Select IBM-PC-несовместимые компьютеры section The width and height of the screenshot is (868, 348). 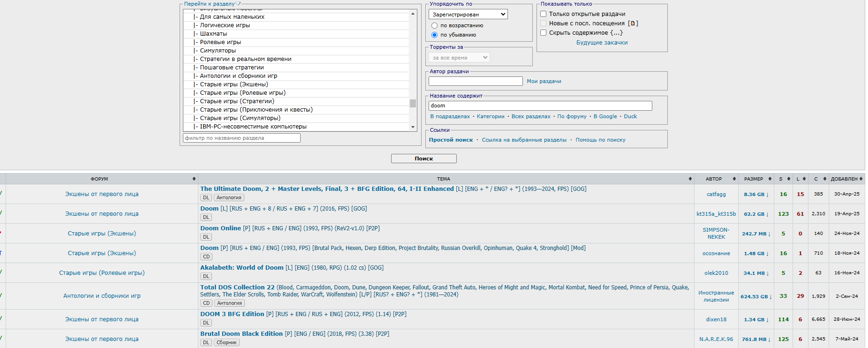point(296,127)
